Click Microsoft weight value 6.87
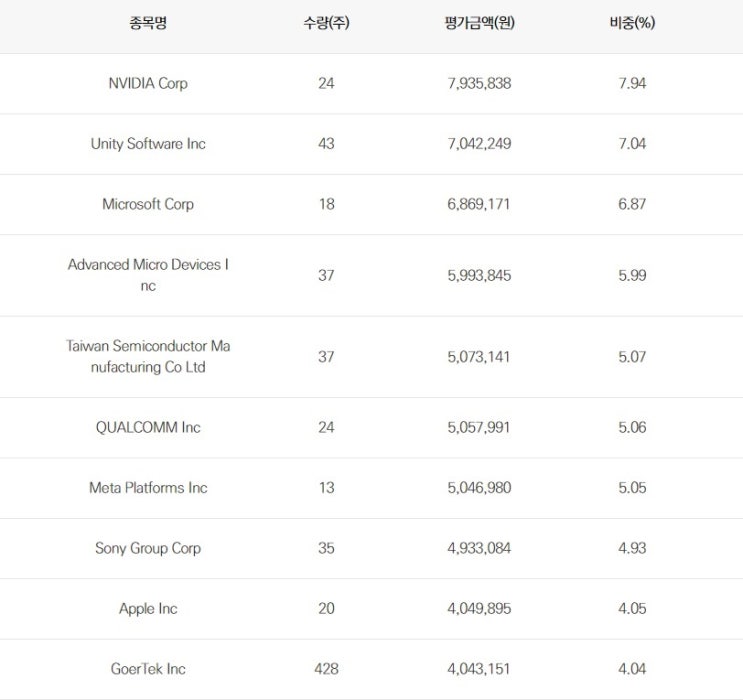The width and height of the screenshot is (743, 700). (632, 204)
